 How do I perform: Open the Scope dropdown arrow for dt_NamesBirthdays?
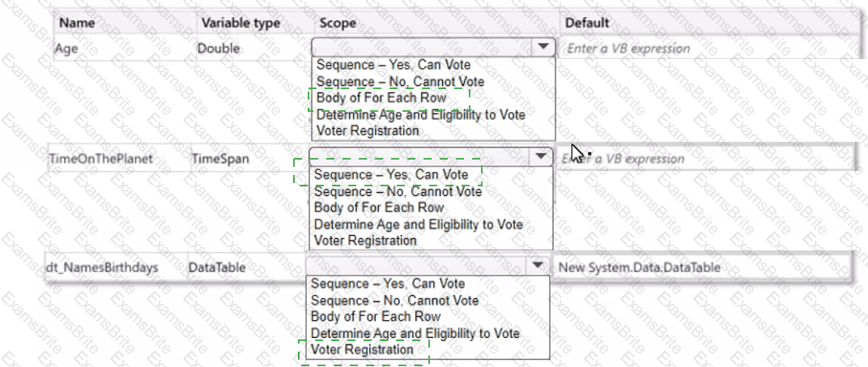point(537,266)
